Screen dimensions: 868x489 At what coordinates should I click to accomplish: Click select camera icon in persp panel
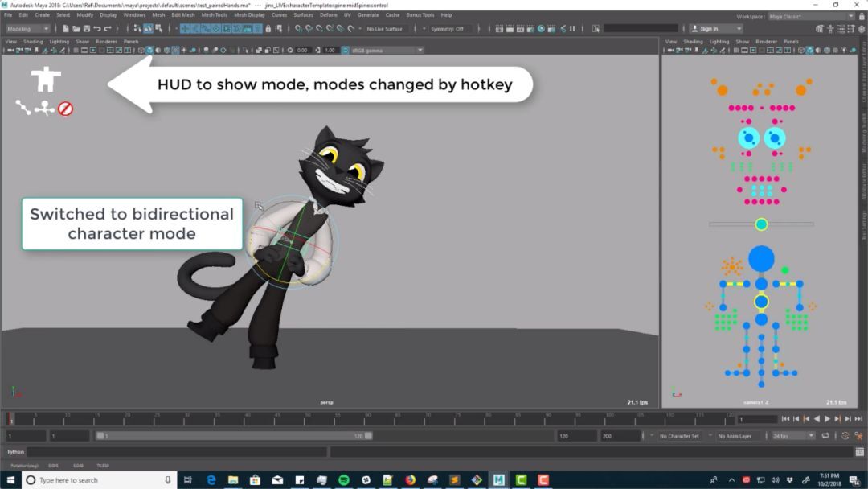click(10, 51)
